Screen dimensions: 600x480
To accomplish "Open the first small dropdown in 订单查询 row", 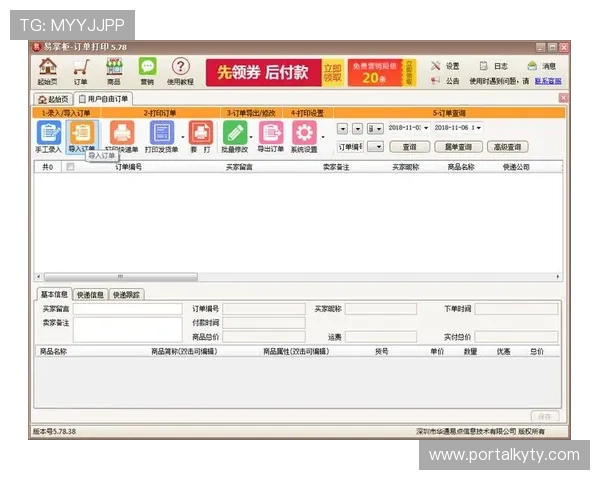I will pos(342,129).
